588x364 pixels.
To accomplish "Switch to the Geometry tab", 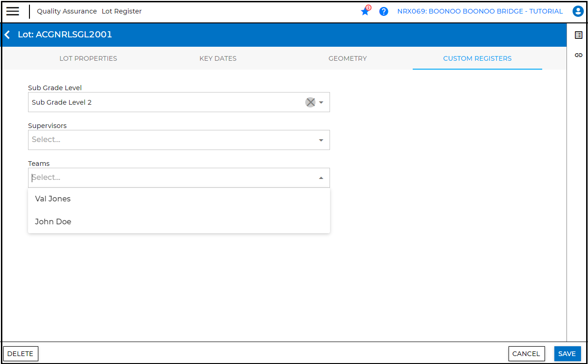I will [347, 58].
